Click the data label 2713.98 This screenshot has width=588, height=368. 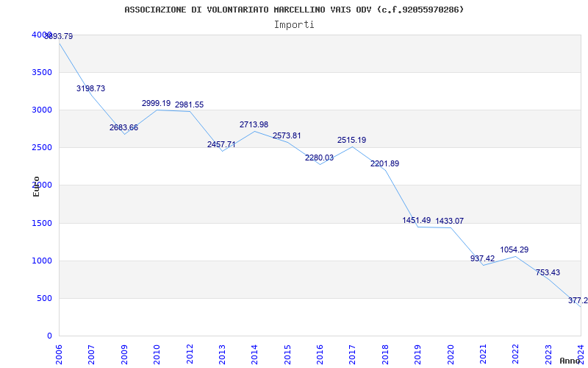tap(254, 124)
